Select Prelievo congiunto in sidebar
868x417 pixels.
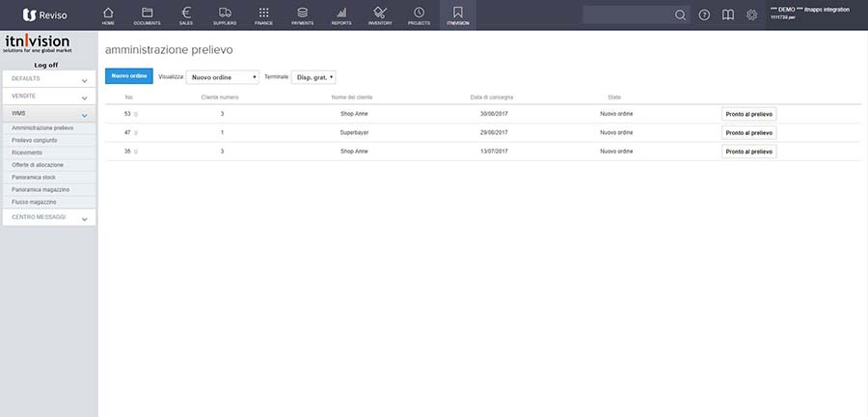pyautogui.click(x=35, y=140)
